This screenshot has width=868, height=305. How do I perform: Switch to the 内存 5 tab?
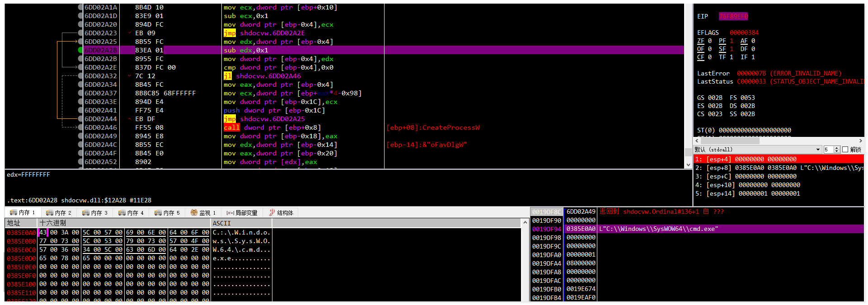167,213
